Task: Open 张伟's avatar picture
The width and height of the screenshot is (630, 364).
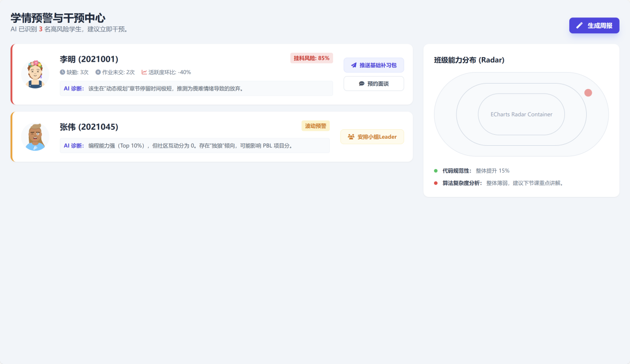Action: (x=35, y=137)
